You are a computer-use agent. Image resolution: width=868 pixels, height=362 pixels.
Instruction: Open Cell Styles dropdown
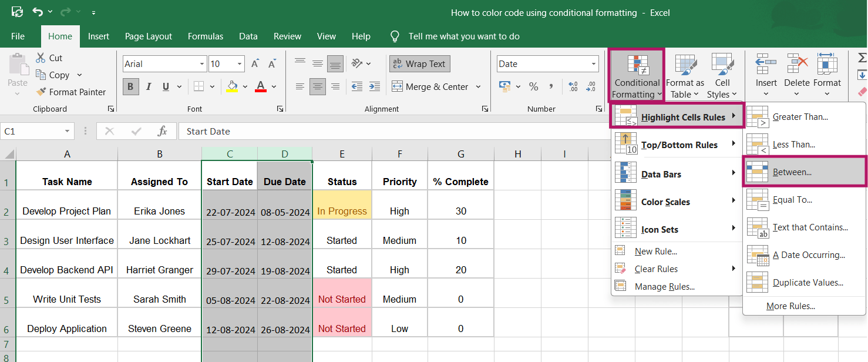click(722, 77)
